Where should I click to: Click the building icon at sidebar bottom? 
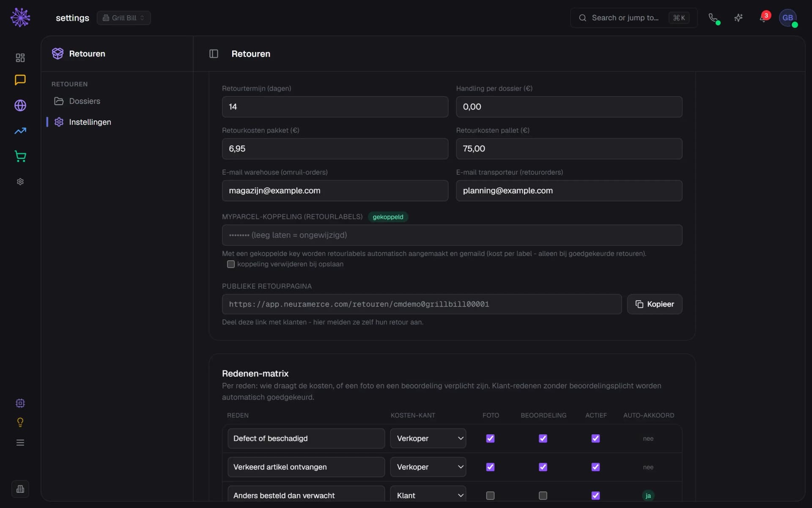[x=20, y=489]
